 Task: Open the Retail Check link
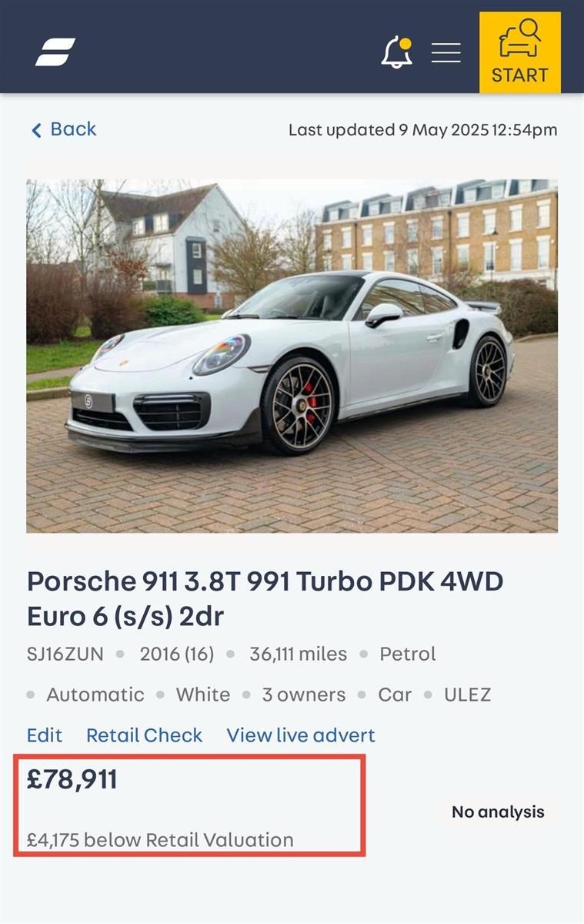[x=144, y=735]
